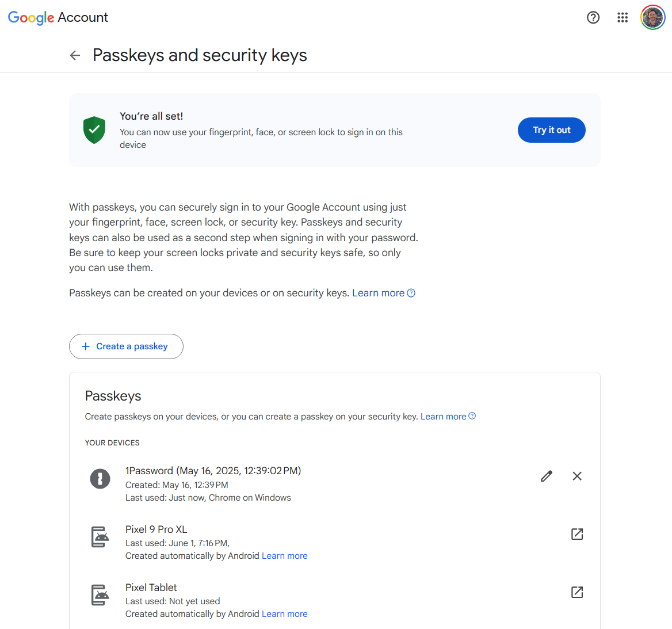The image size is (672, 629).
Task: Open Learn more link after security keys sentence
Action: pos(378,293)
